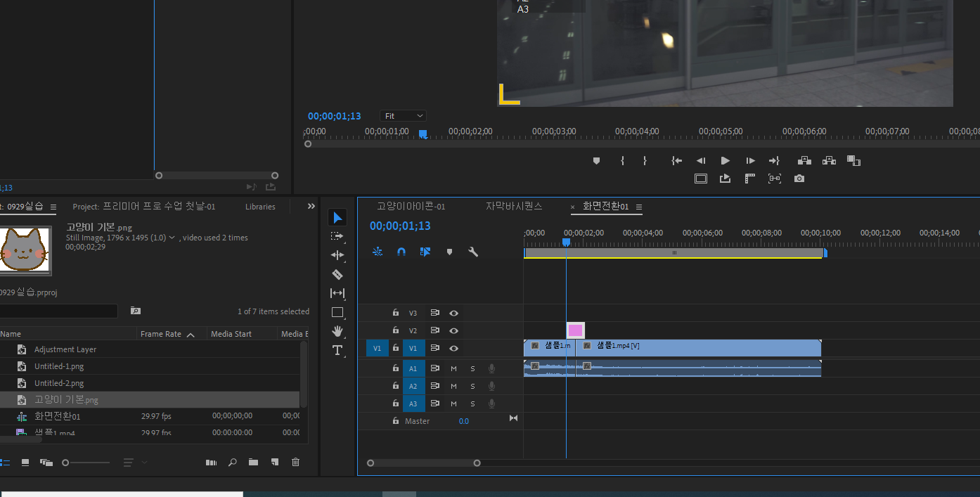
Task: Select the Track Select Forward tool
Action: (x=337, y=236)
